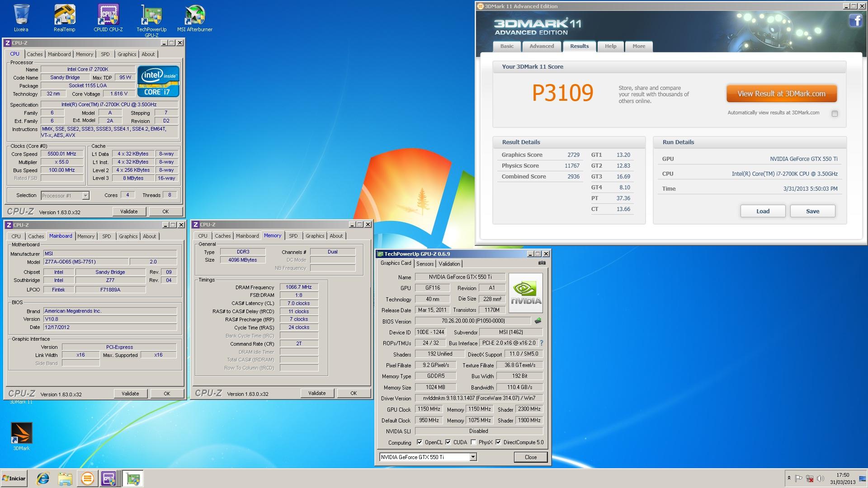Launch RealTemp from the desktop
Viewport: 868px width, 488px height.
(64, 18)
